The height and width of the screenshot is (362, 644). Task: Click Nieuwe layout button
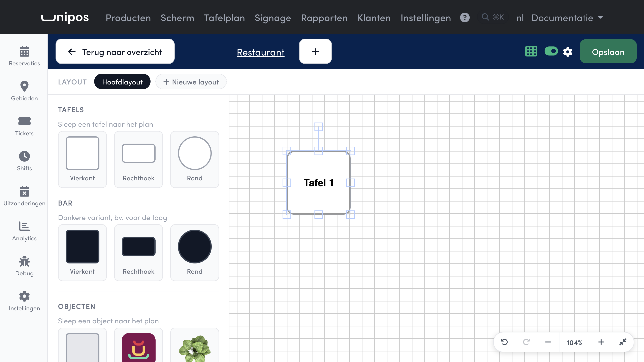(x=191, y=82)
